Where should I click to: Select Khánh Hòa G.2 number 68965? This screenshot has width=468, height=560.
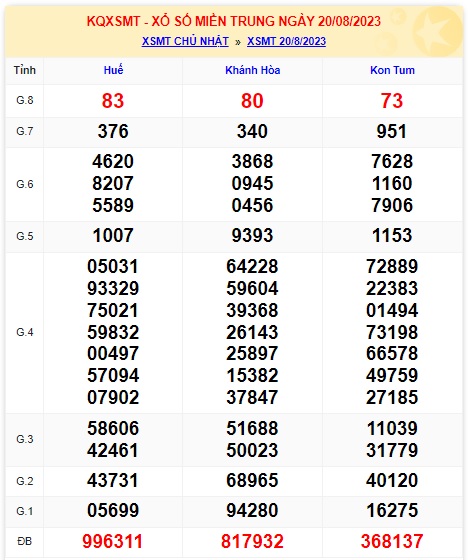point(252,480)
